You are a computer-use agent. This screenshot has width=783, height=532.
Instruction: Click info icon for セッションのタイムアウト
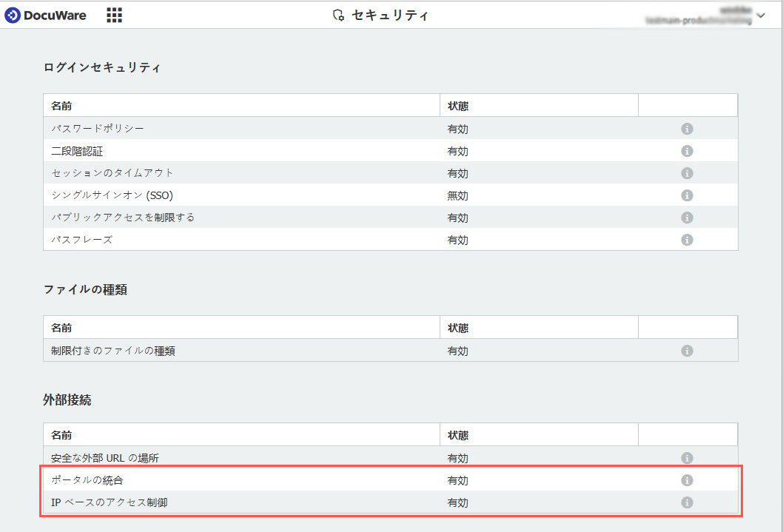(x=686, y=173)
